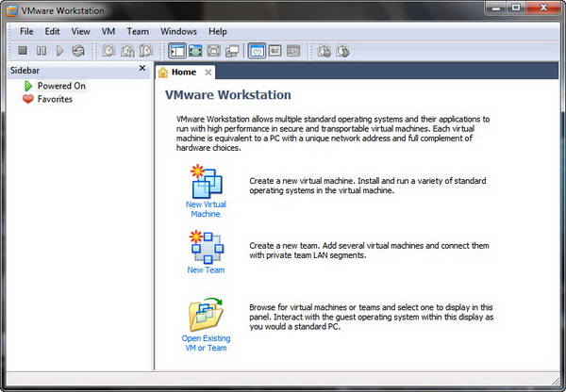Click the Home tab house icon
The height and width of the screenshot is (392, 566).
tap(163, 73)
